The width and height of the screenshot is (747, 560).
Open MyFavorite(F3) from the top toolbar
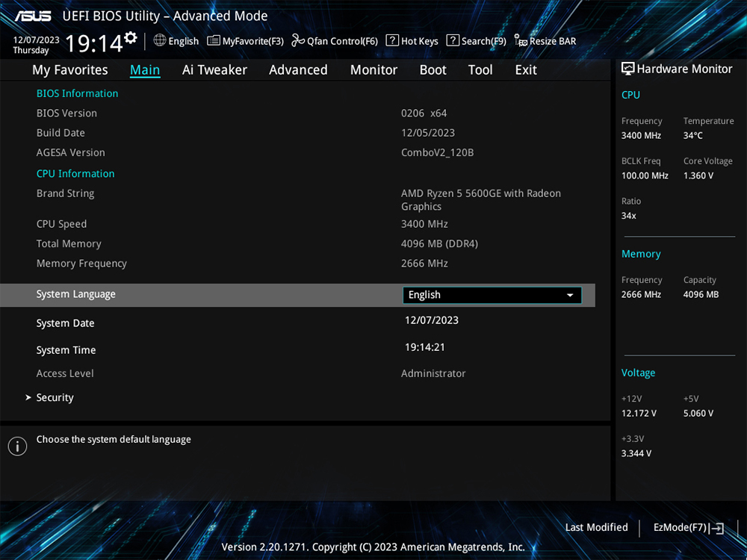tap(246, 41)
